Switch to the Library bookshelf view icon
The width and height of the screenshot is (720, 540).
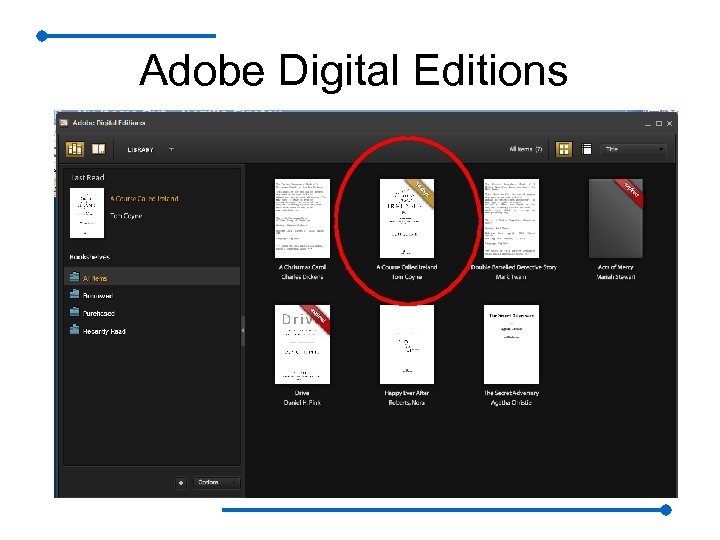[x=75, y=149]
